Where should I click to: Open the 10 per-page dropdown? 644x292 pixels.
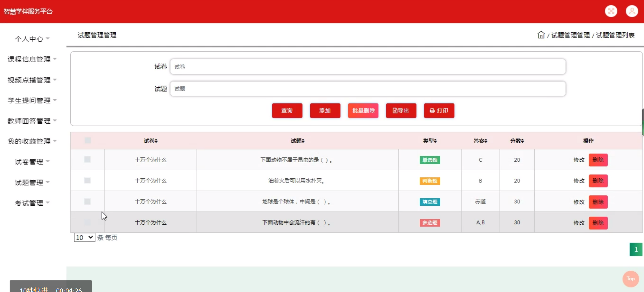click(84, 237)
